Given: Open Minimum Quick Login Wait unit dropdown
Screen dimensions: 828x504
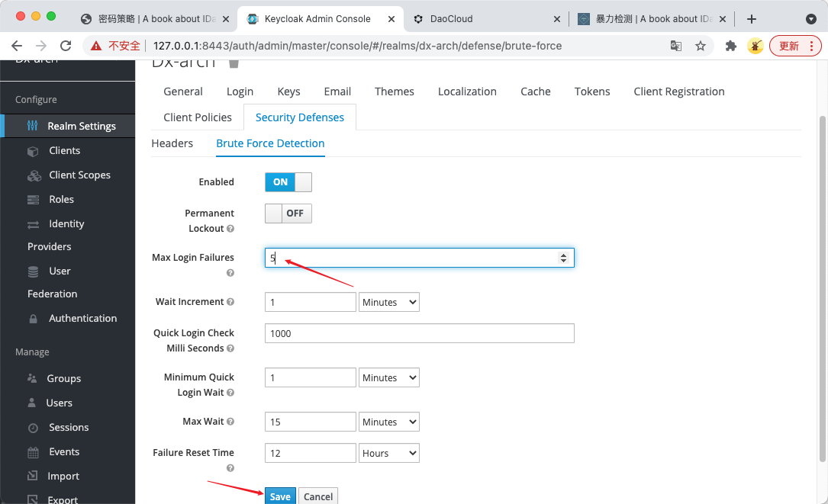Looking at the screenshot, I should pyautogui.click(x=389, y=378).
